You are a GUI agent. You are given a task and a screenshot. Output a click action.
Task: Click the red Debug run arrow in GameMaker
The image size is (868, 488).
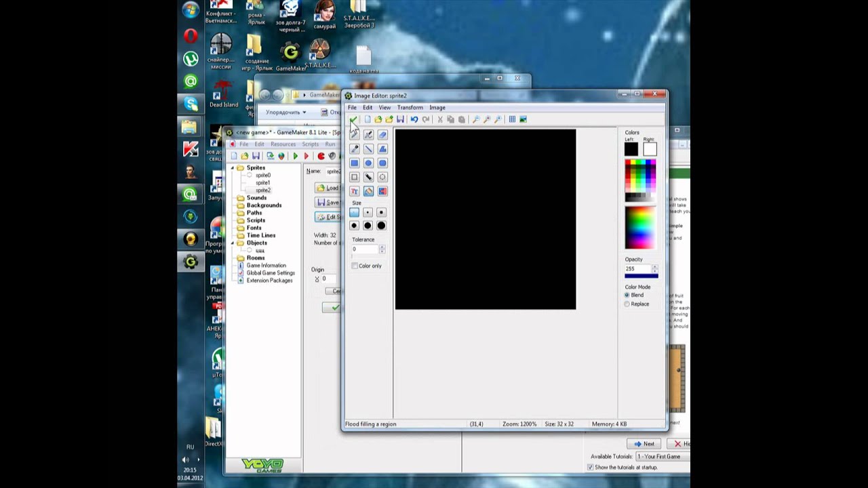pyautogui.click(x=306, y=156)
